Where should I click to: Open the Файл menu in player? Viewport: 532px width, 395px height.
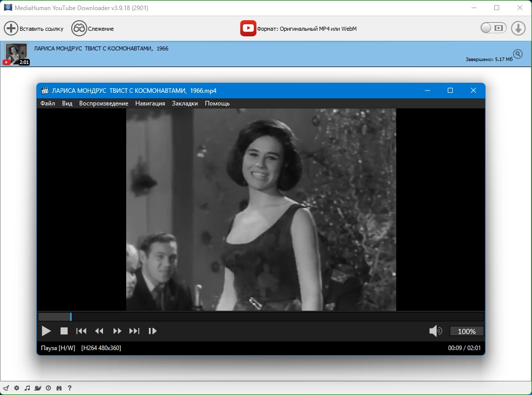click(47, 103)
